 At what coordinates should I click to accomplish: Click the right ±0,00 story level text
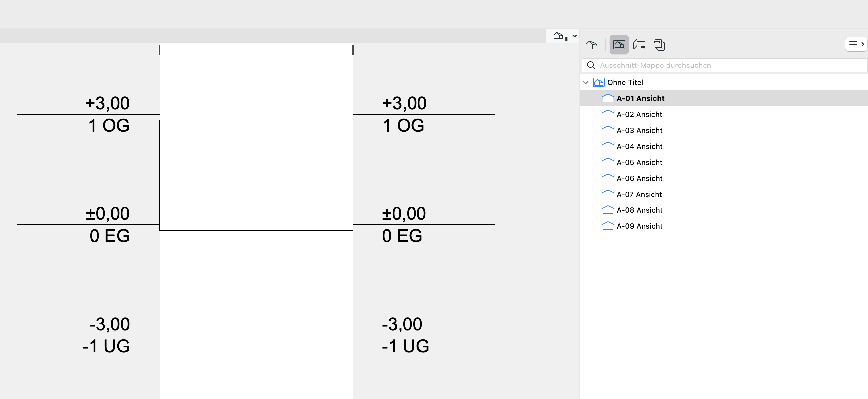coord(404,213)
